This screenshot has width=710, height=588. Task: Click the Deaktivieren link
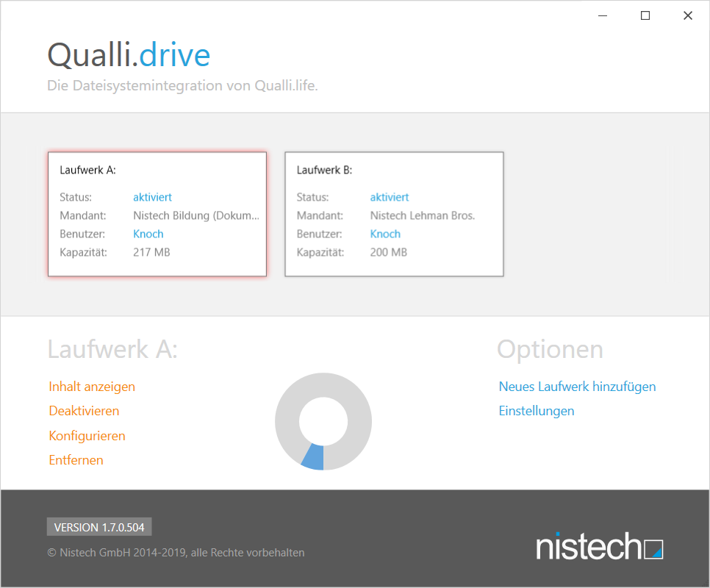pyautogui.click(x=85, y=411)
